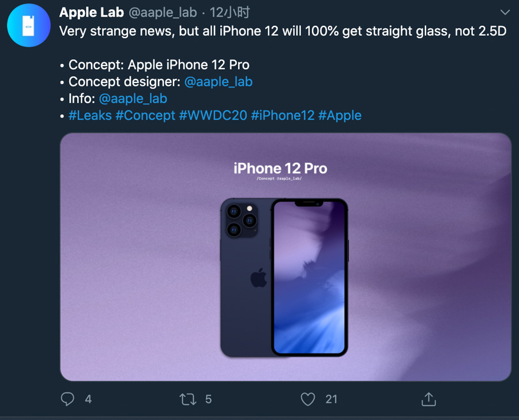Click the #Apple hashtag link
The width and height of the screenshot is (519, 420).
point(341,115)
